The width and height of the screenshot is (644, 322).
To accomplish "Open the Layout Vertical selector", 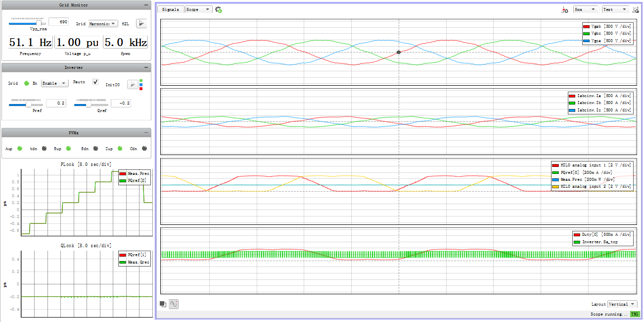I will pyautogui.click(x=622, y=304).
